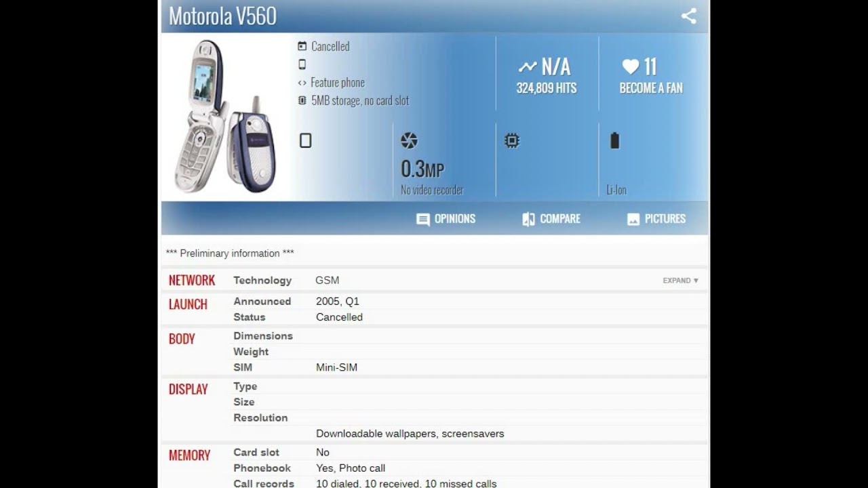Click the Announced spec label
This screenshot has width=868, height=488.
coord(262,301)
